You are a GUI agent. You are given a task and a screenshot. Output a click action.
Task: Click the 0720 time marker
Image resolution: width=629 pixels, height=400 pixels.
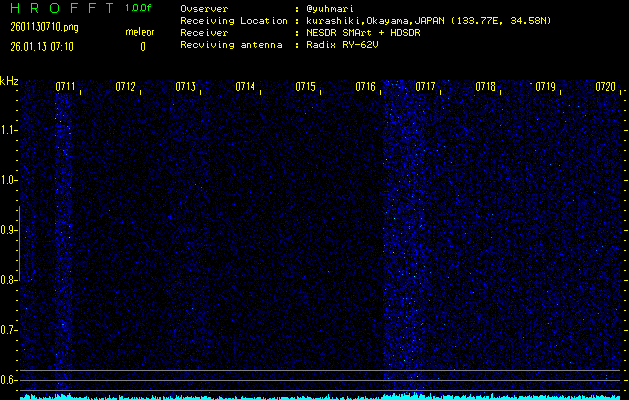605,87
